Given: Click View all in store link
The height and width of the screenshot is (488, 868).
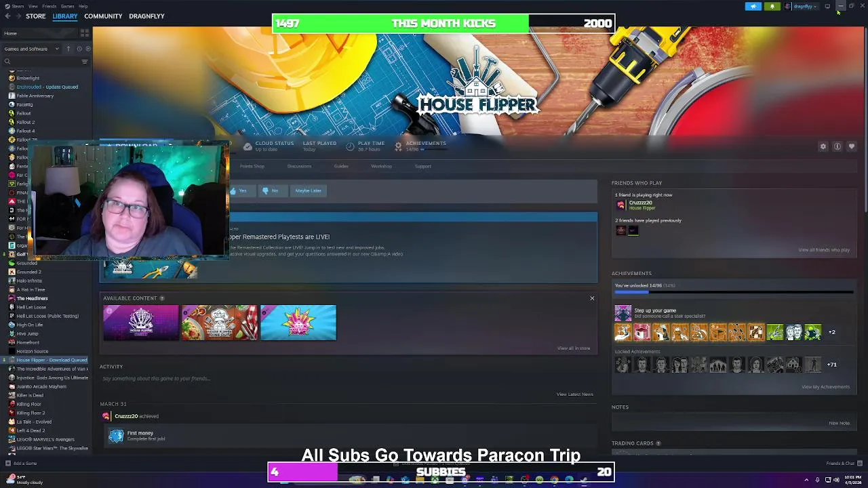Looking at the screenshot, I should pyautogui.click(x=574, y=348).
